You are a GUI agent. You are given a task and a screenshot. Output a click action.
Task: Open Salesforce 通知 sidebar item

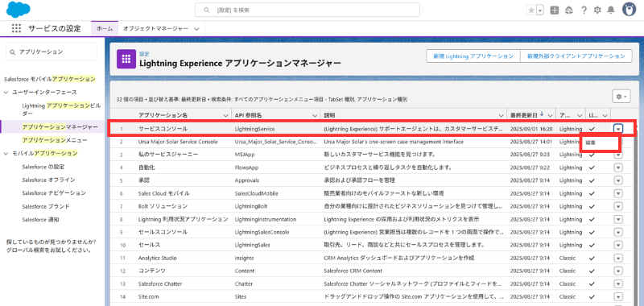(x=41, y=220)
